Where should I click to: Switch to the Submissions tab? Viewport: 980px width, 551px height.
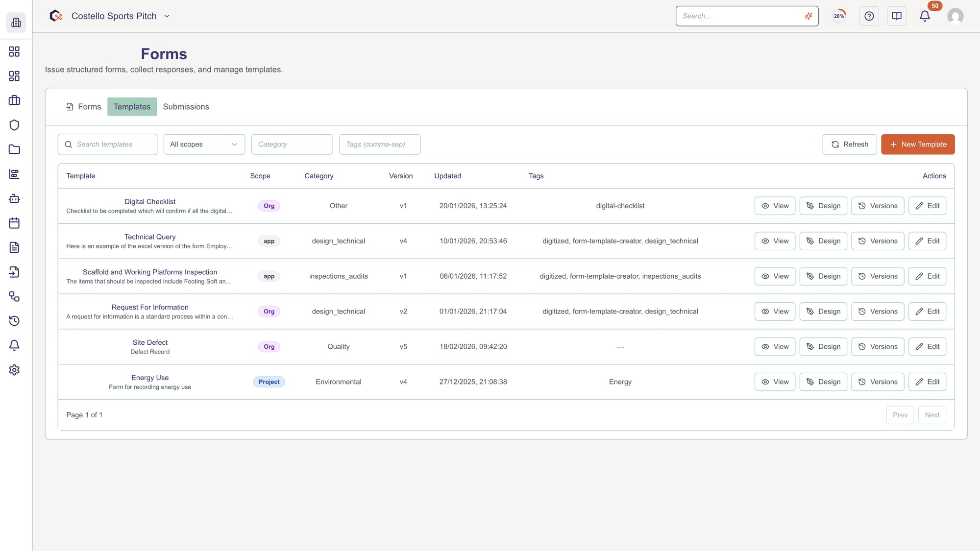[186, 106]
